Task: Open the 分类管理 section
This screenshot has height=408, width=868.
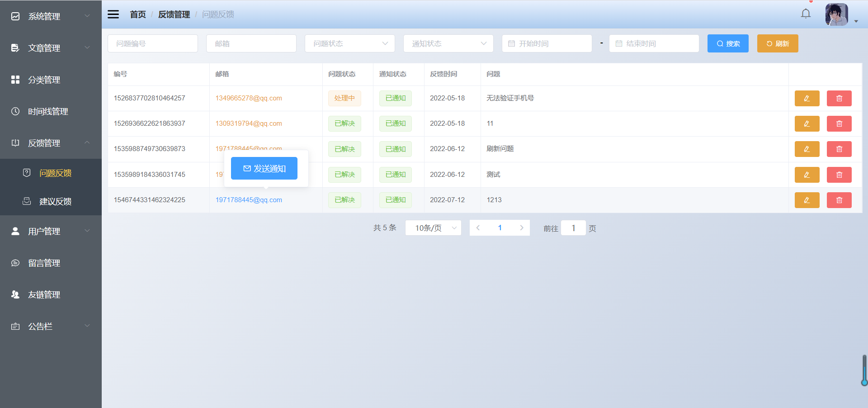Action: click(44, 80)
